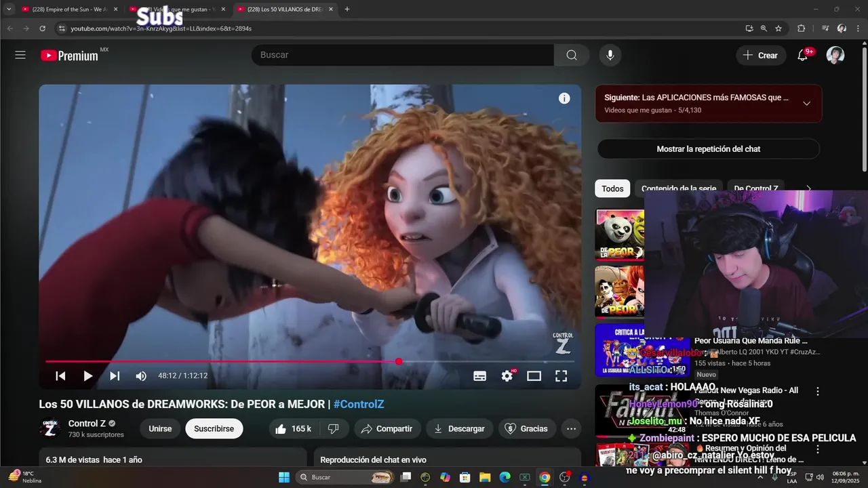Click the address bar URL
The height and width of the screenshot is (488, 868).
(161, 28)
